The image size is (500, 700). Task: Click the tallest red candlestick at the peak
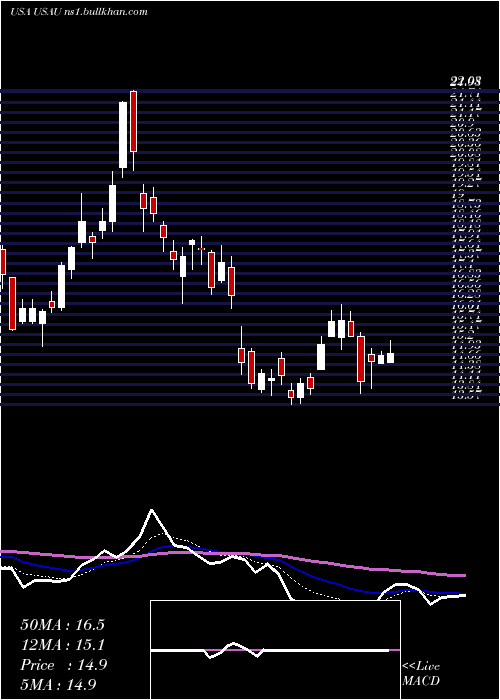click(x=133, y=121)
